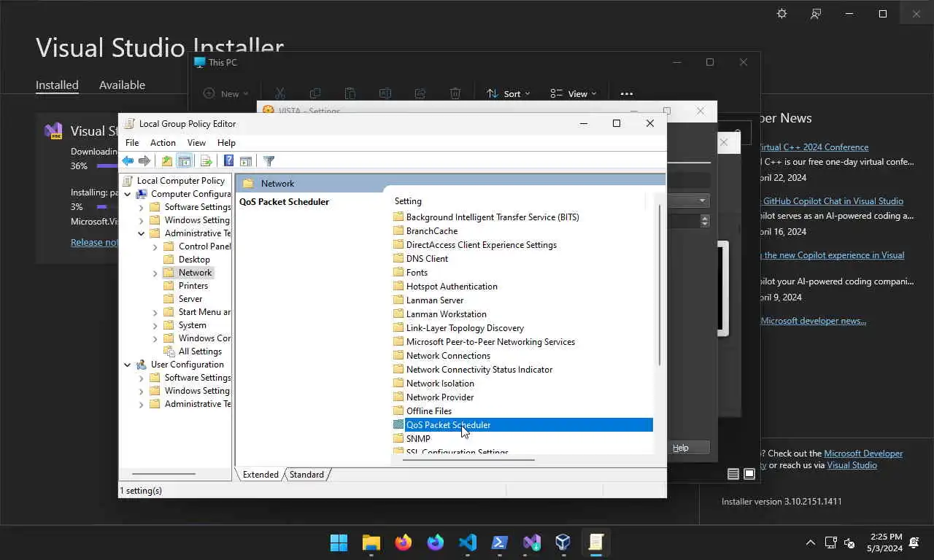Screen dimensions: 934x560
Task: Expand the Network tree node arrow
Action: [x=155, y=273]
